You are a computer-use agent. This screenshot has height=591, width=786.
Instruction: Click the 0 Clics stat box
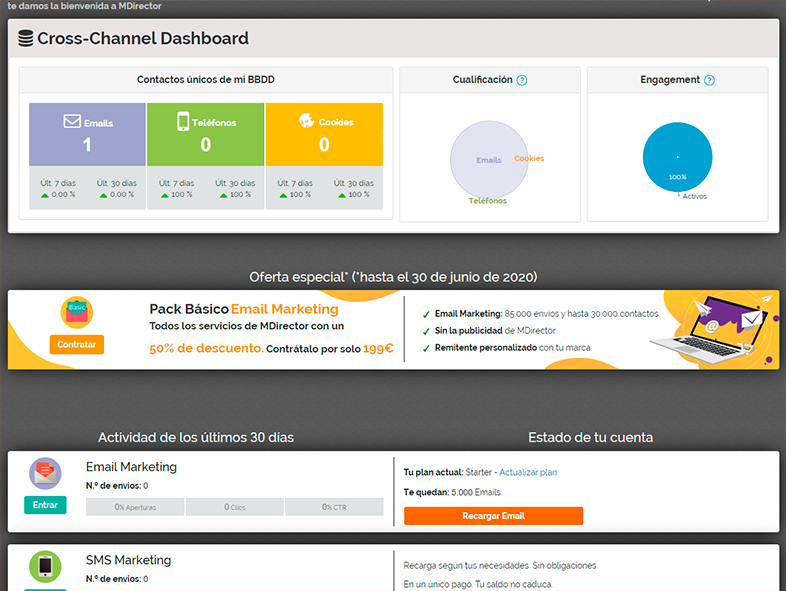(235, 507)
